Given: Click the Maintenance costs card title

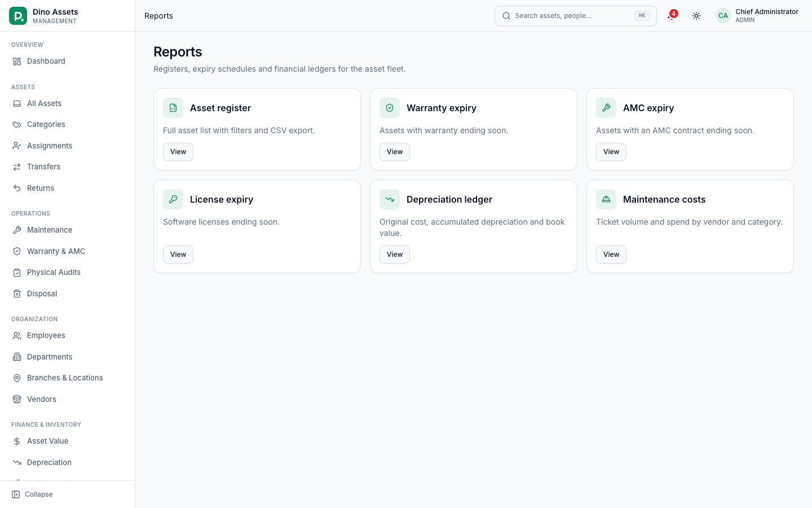Looking at the screenshot, I should [664, 199].
